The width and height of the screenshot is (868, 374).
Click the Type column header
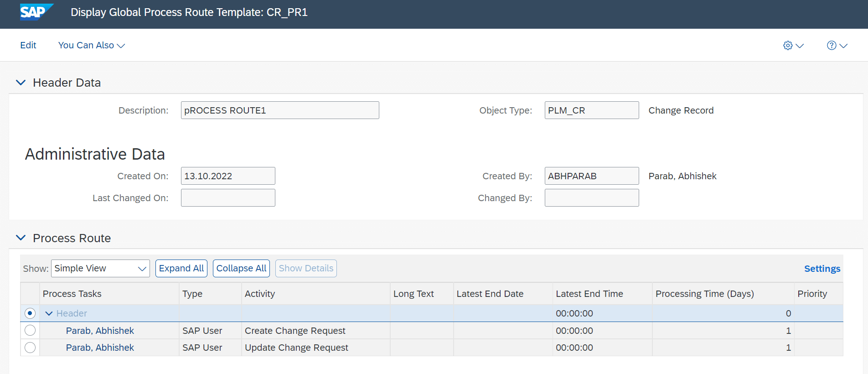pos(210,294)
